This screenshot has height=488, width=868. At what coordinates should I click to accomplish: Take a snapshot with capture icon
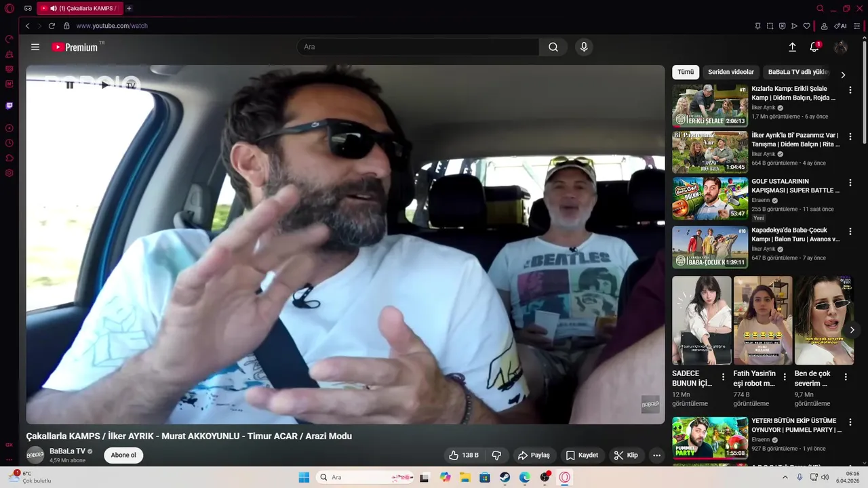[x=770, y=26]
